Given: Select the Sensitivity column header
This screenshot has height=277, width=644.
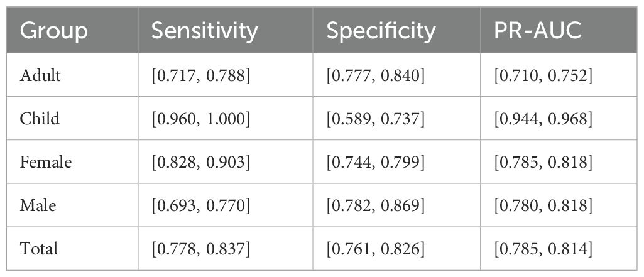Looking at the screenshot, I should (204, 30).
